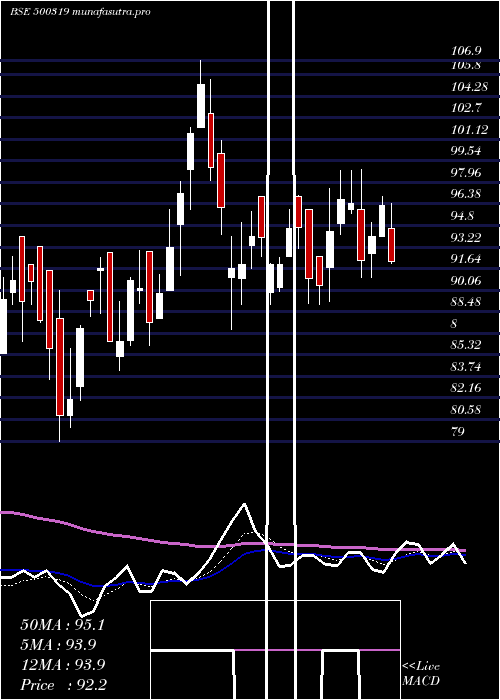This screenshot has width=500, height=700.
Task: Click the 82.16 price axis label
Action: pyautogui.click(x=466, y=388)
